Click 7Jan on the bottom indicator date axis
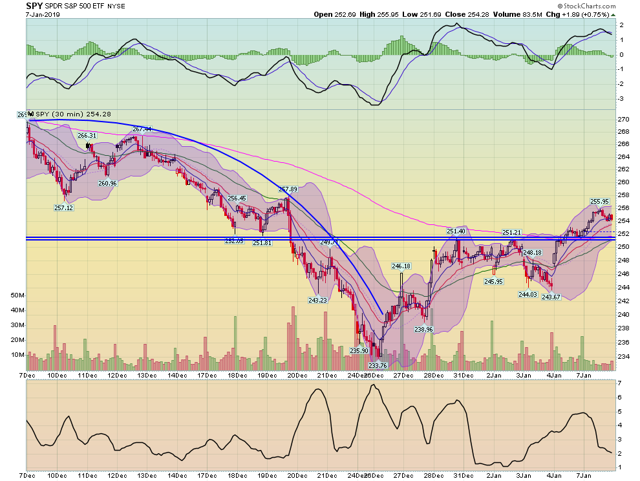This screenshot has width=640, height=481. coord(584,475)
